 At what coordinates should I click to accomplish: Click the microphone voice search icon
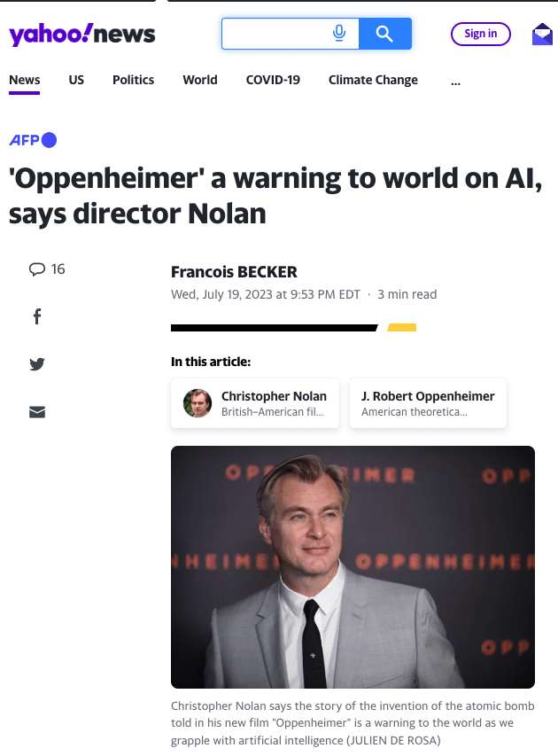click(x=339, y=34)
